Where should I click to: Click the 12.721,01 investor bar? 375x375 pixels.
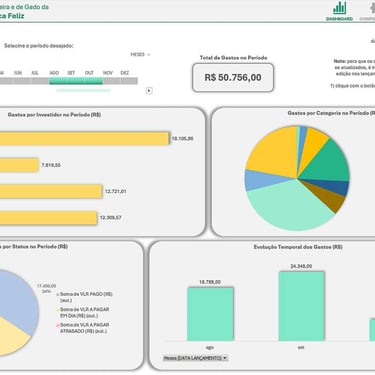point(51,191)
